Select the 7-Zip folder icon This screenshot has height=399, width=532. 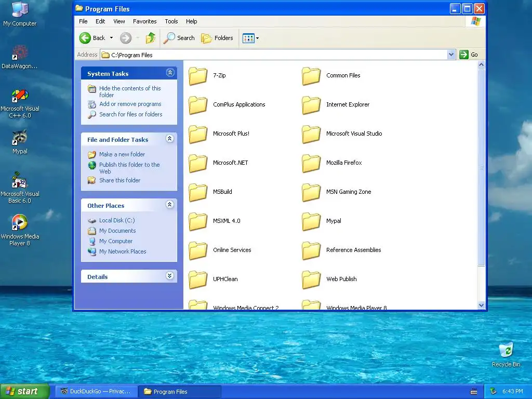[198, 76]
